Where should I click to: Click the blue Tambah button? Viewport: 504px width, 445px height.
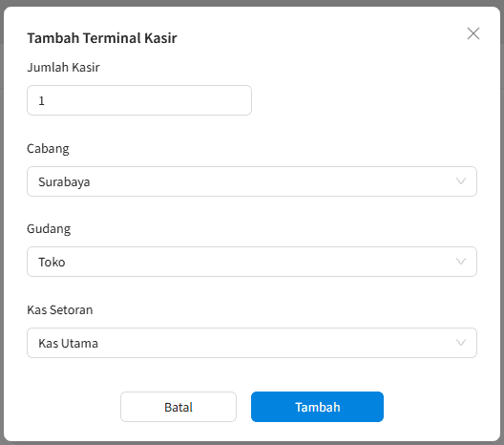pos(317,407)
